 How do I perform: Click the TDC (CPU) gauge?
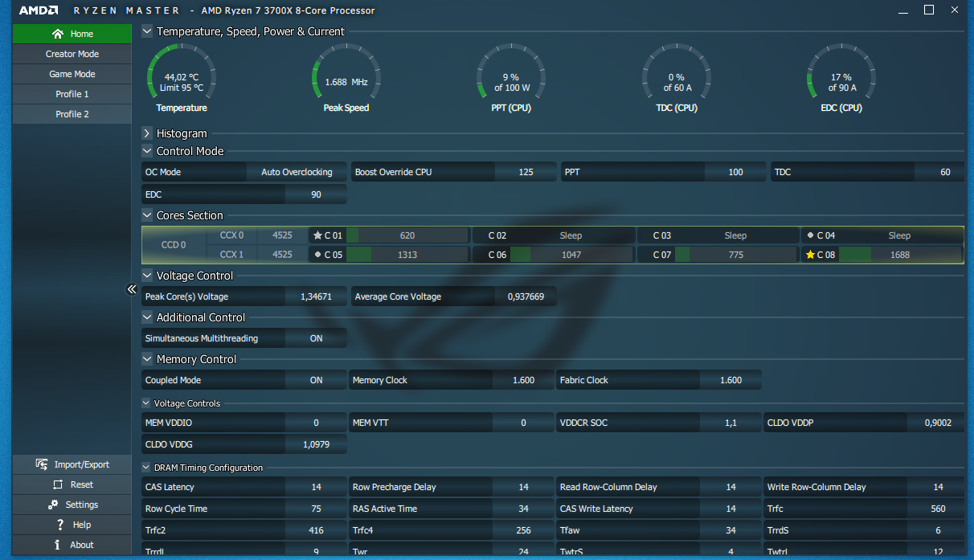pos(677,78)
